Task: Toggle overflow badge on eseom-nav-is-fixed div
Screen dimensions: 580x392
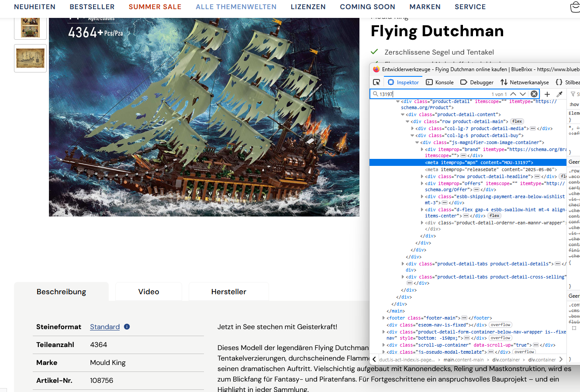Action: pos(500,325)
